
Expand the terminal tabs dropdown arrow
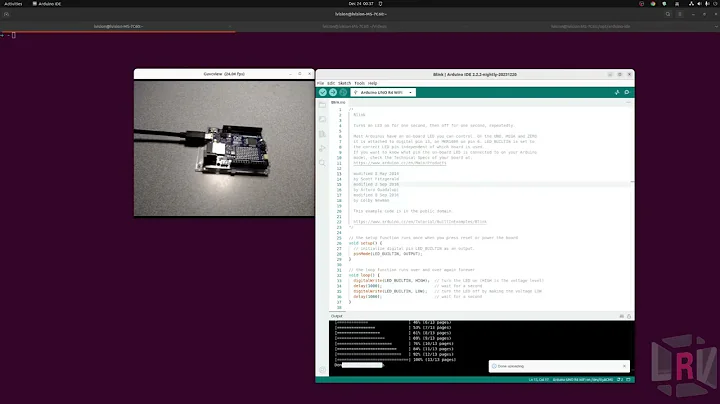point(716,27)
